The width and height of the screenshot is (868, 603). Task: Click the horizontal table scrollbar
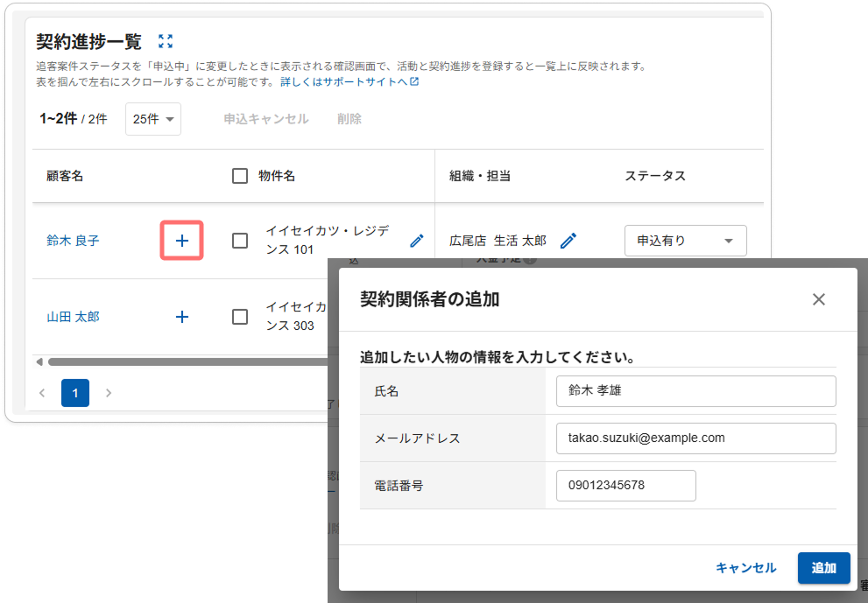coord(188,361)
